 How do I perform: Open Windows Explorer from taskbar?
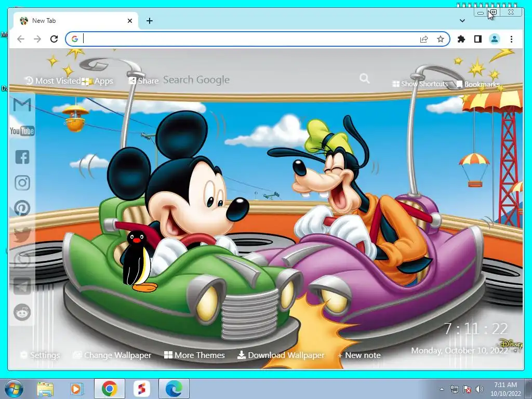(45, 389)
